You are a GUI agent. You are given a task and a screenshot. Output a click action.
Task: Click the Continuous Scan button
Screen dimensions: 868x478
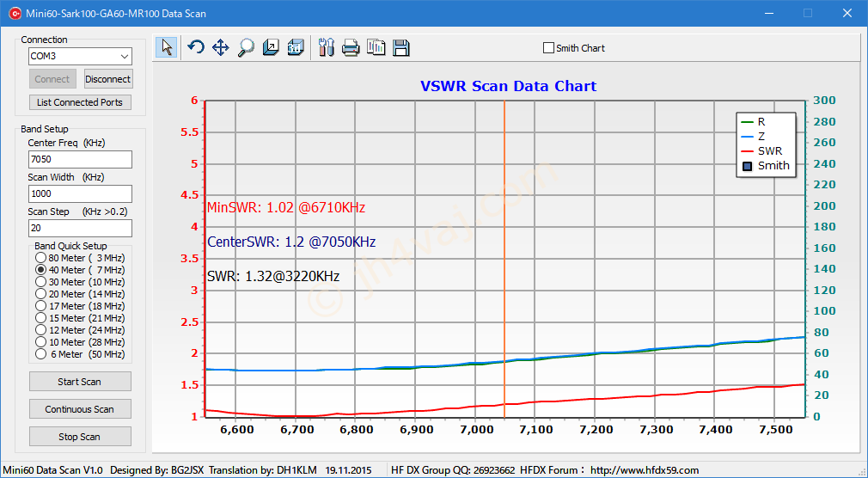[x=80, y=409]
